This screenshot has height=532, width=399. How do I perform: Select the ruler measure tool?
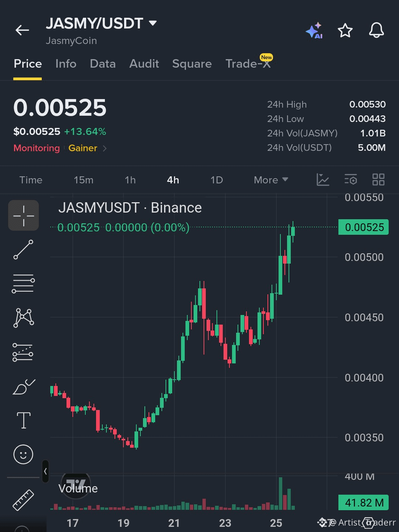click(23, 500)
